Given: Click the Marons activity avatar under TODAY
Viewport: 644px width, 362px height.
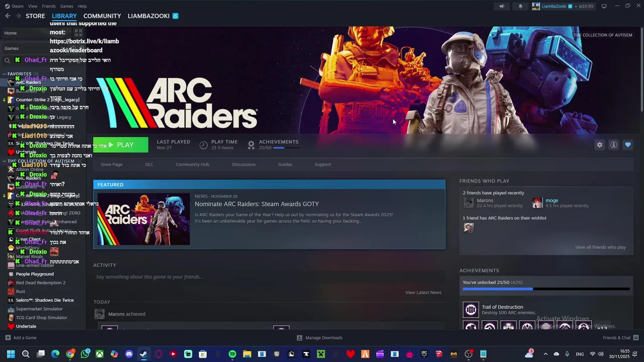Looking at the screenshot, I should (100, 314).
